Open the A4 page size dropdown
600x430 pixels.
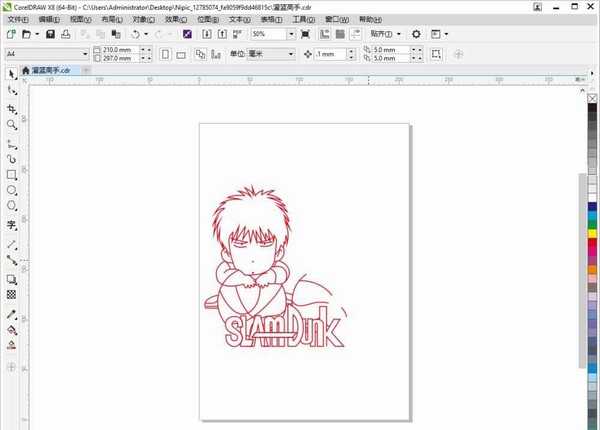click(85, 54)
